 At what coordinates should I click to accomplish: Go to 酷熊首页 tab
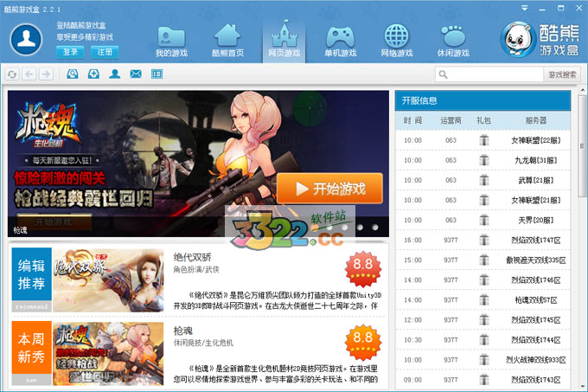(228, 42)
